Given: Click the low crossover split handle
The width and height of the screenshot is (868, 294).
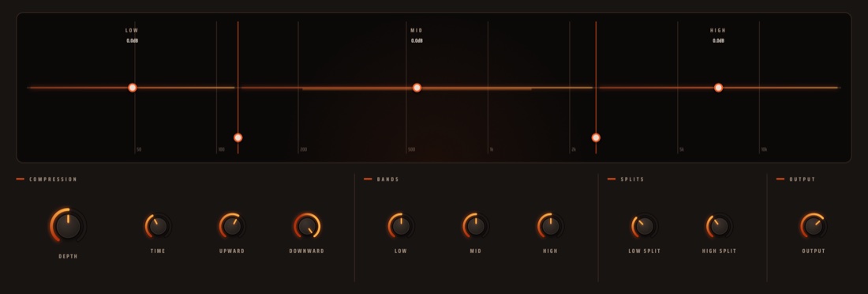Looking at the screenshot, I should tap(238, 138).
